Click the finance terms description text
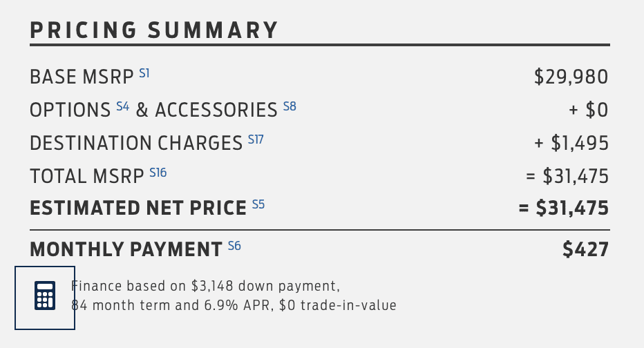The width and height of the screenshot is (644, 348). point(235,296)
